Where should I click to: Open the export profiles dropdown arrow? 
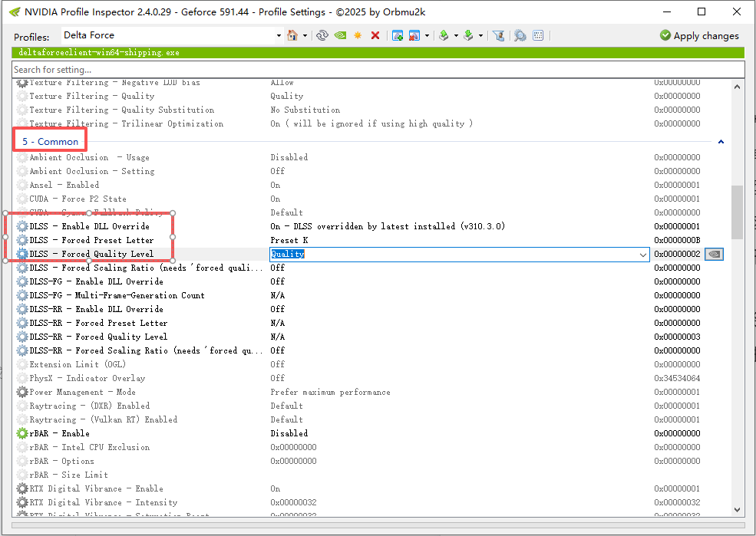(x=456, y=35)
